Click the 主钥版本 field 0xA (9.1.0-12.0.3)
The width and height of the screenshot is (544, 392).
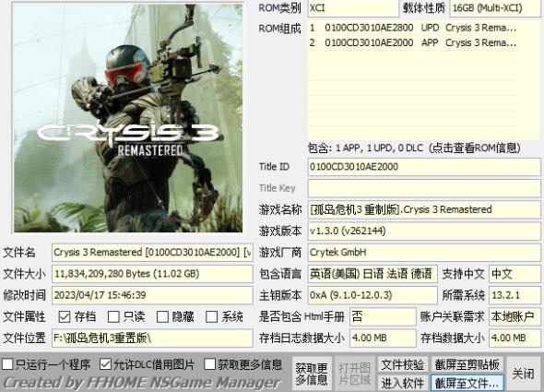pyautogui.click(x=373, y=295)
